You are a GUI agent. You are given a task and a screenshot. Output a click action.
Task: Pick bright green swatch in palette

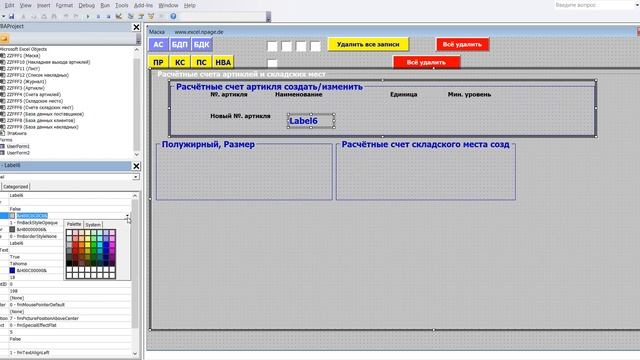(x=93, y=244)
